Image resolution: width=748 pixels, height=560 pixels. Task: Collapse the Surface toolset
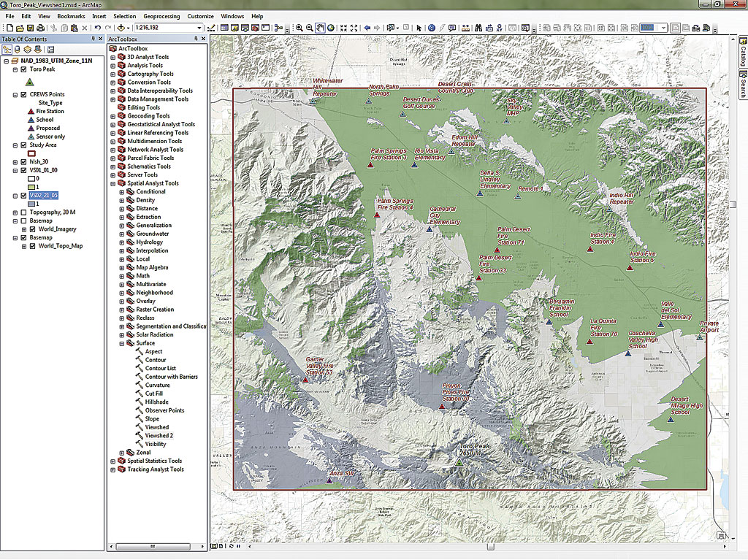coord(122,343)
